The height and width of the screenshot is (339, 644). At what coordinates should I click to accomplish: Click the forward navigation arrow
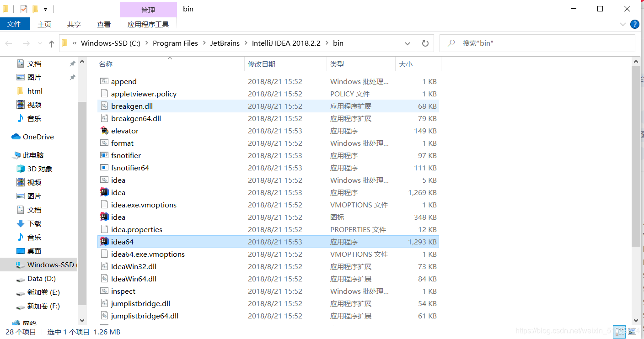pos(26,43)
